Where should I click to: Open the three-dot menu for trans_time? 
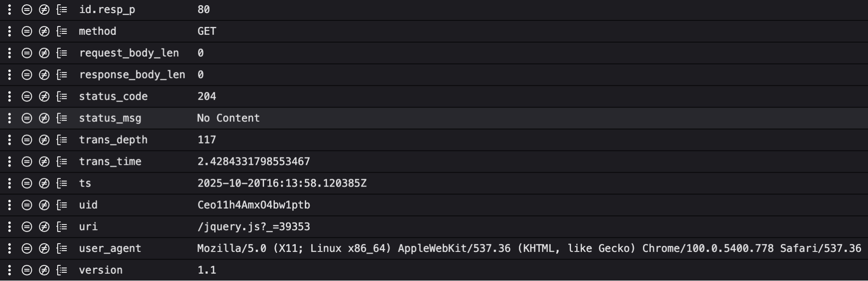pos(10,162)
